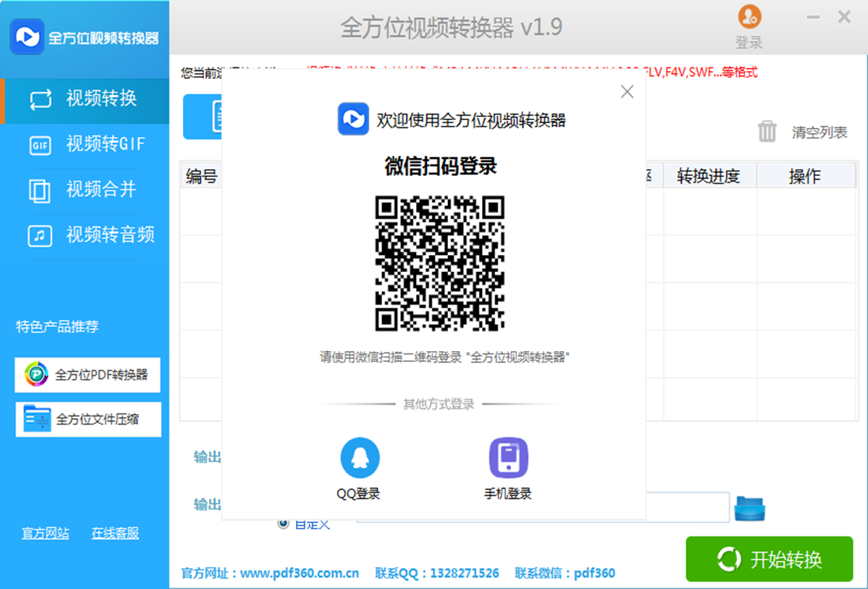Choose QQ登录 penguin icon
The width and height of the screenshot is (868, 589).
point(360,458)
